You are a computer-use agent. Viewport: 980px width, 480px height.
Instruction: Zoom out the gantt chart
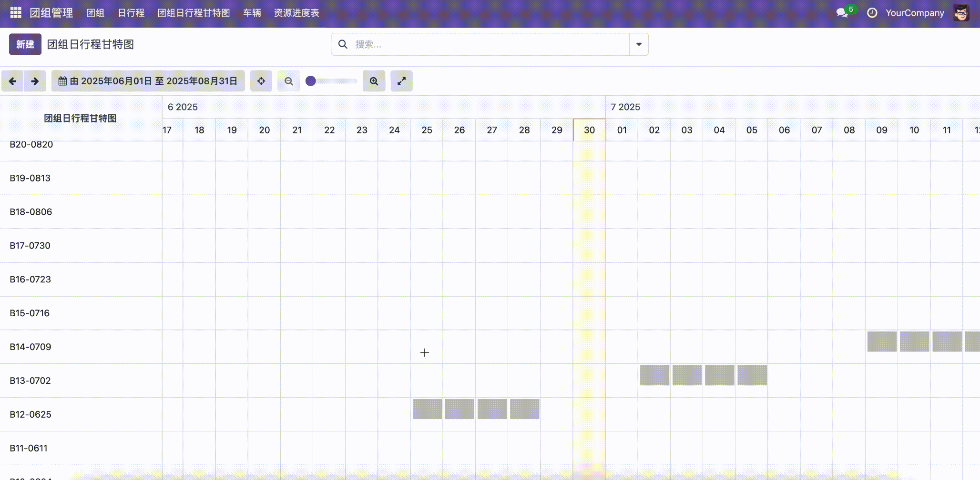[x=289, y=81]
